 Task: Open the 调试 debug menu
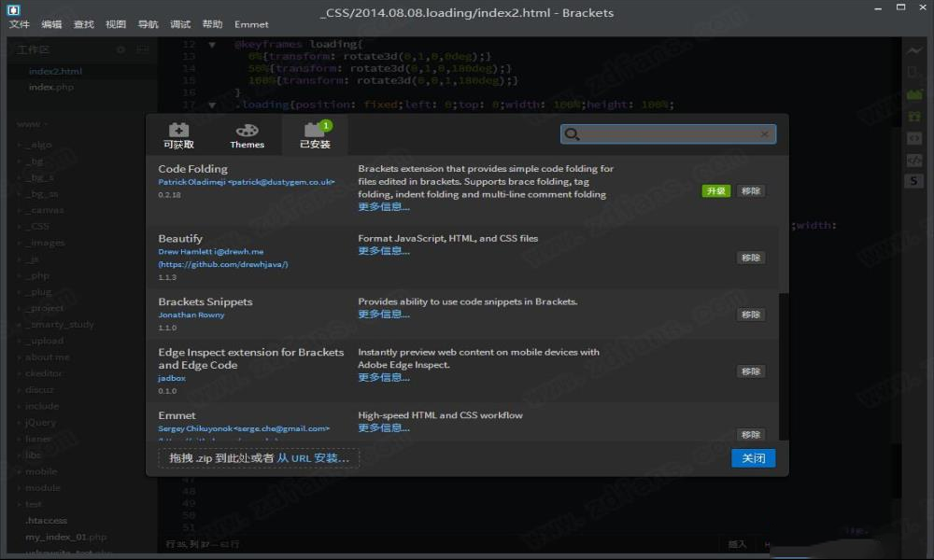click(x=180, y=24)
